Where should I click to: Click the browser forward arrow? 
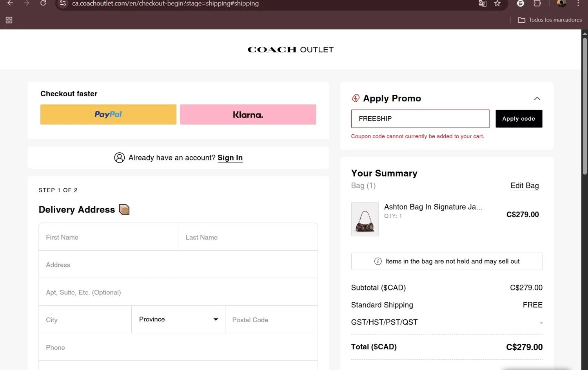27,3
